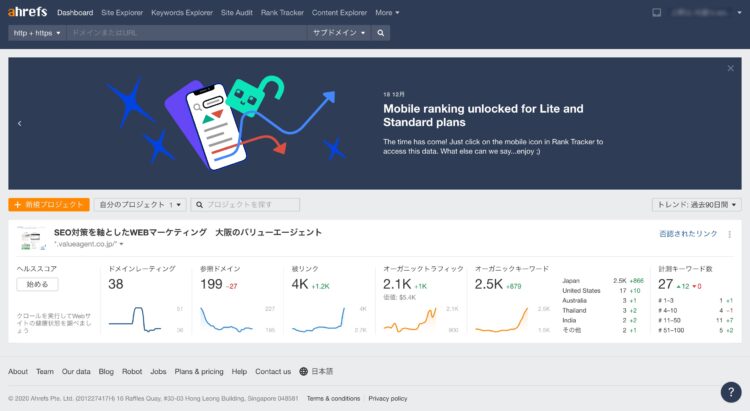The height and width of the screenshot is (411, 750).
Task: Click the India country row
Action: [603, 320]
